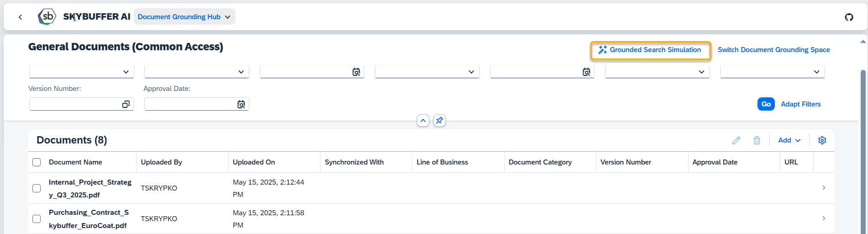Toggle the select-all documents checkbox
868x234 pixels.
tap(37, 162)
